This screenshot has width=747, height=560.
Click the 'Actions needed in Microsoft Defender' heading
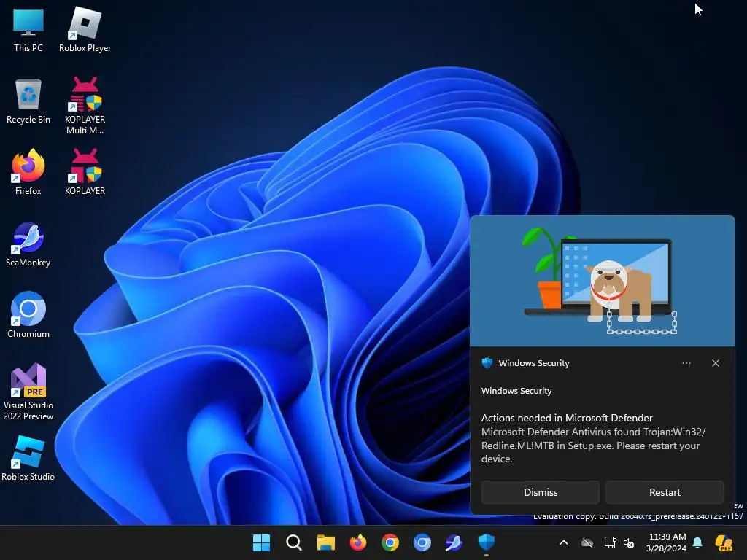(x=567, y=418)
